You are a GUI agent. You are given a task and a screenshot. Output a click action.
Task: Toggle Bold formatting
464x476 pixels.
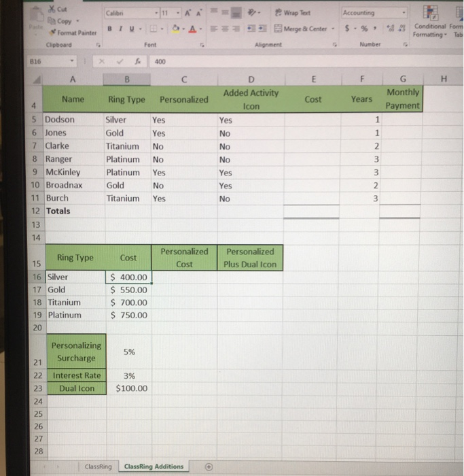click(x=109, y=29)
